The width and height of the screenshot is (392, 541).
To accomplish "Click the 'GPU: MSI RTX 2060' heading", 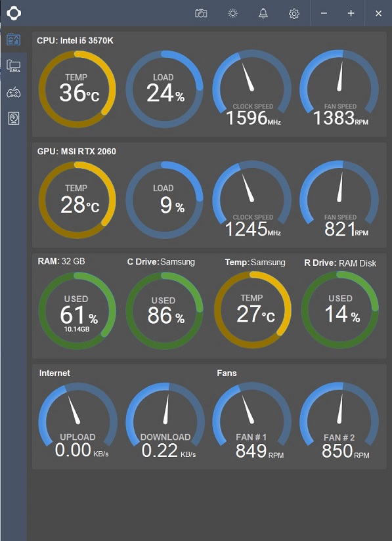I will [x=77, y=152].
